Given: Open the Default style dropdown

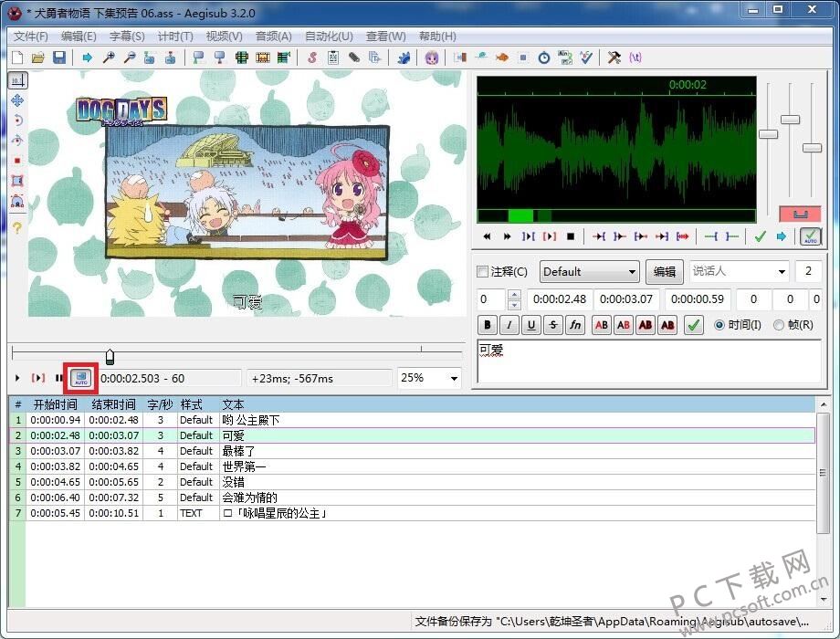Looking at the screenshot, I should tap(589, 271).
